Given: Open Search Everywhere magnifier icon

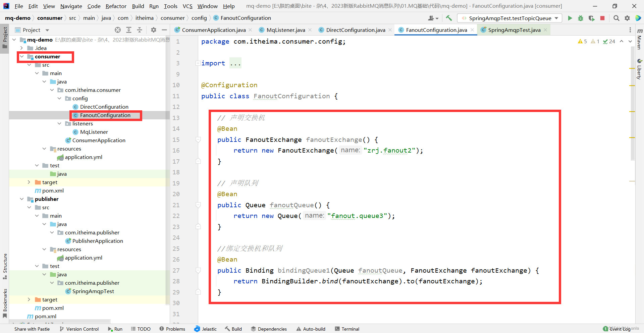Looking at the screenshot, I should 616,18.
